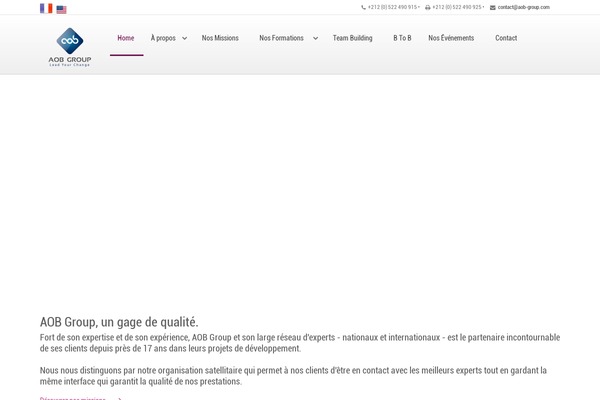Follow the Découvrez nos missions link

(73, 398)
